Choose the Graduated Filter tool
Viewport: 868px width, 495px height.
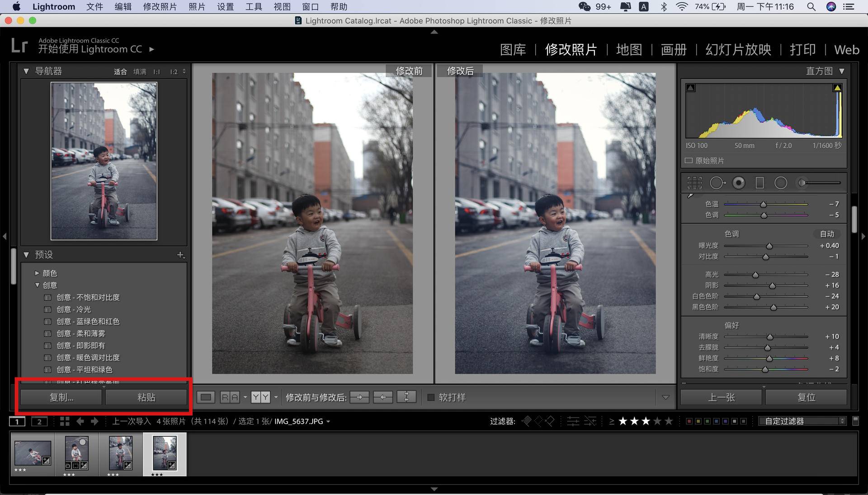pyautogui.click(x=759, y=183)
